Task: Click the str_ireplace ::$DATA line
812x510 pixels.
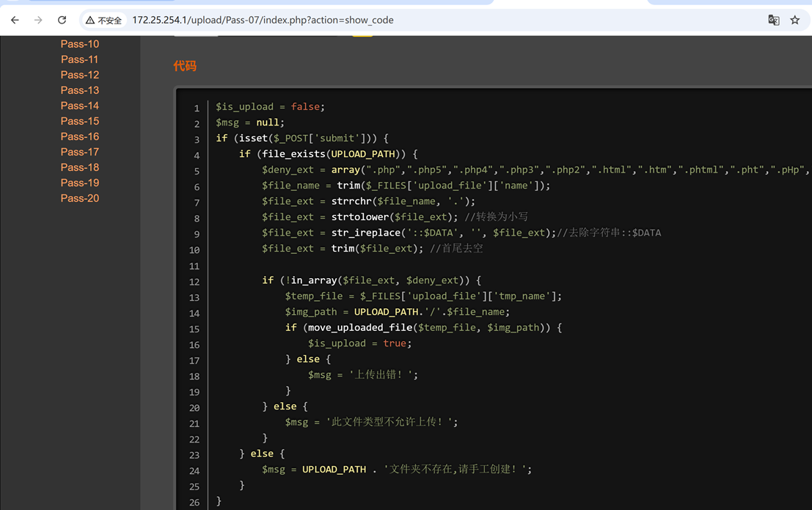Action: point(461,233)
